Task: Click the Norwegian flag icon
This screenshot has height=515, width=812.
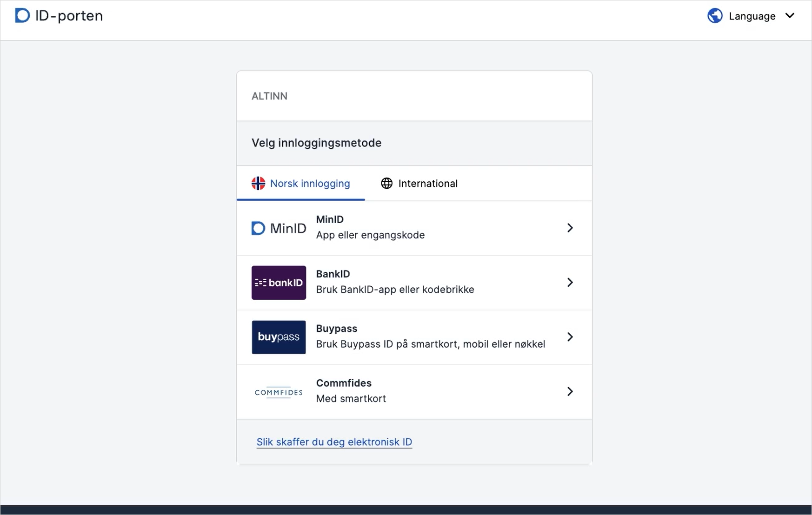Action: (x=258, y=184)
